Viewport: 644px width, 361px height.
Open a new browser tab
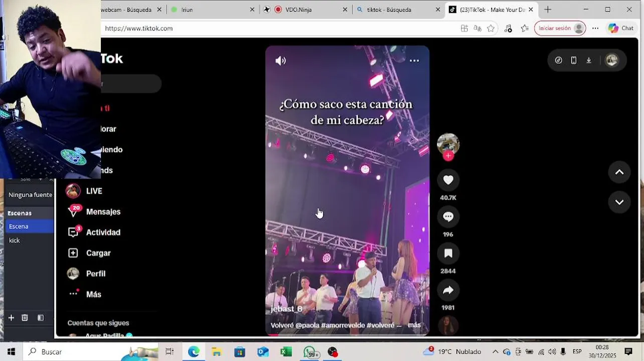pyautogui.click(x=548, y=10)
